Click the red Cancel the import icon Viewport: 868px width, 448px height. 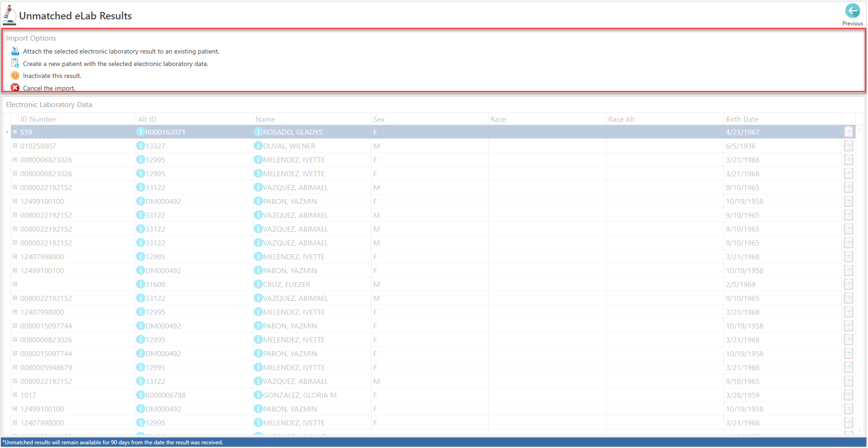click(x=14, y=88)
